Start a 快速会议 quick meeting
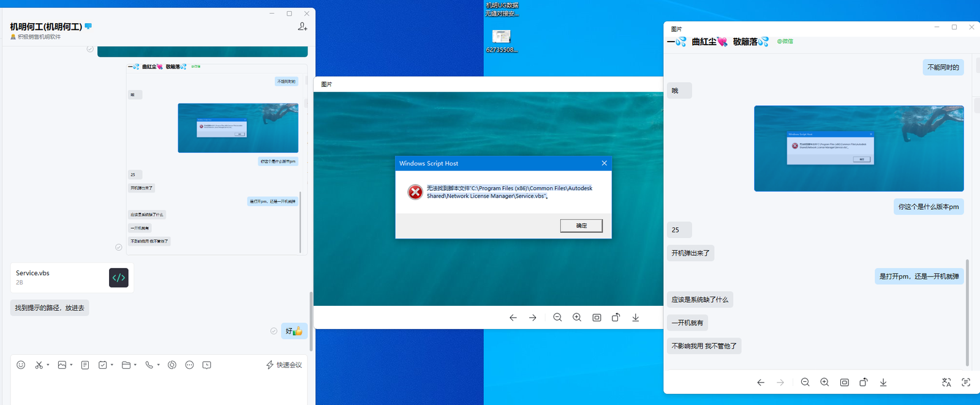The width and height of the screenshot is (980, 405). (x=284, y=365)
